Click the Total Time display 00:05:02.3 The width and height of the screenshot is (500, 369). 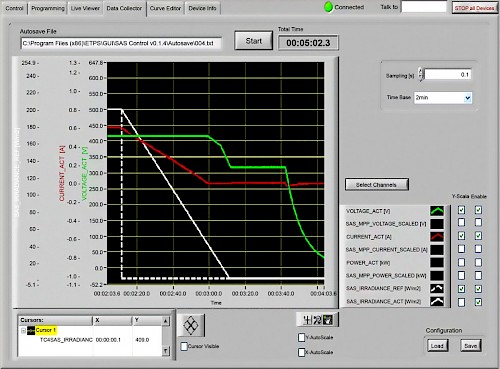point(308,43)
